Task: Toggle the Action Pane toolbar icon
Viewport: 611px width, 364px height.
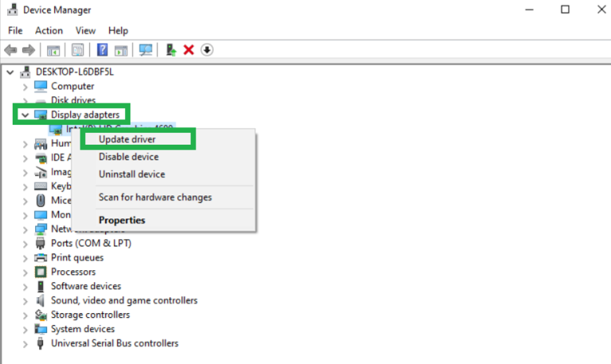Action: coord(121,50)
